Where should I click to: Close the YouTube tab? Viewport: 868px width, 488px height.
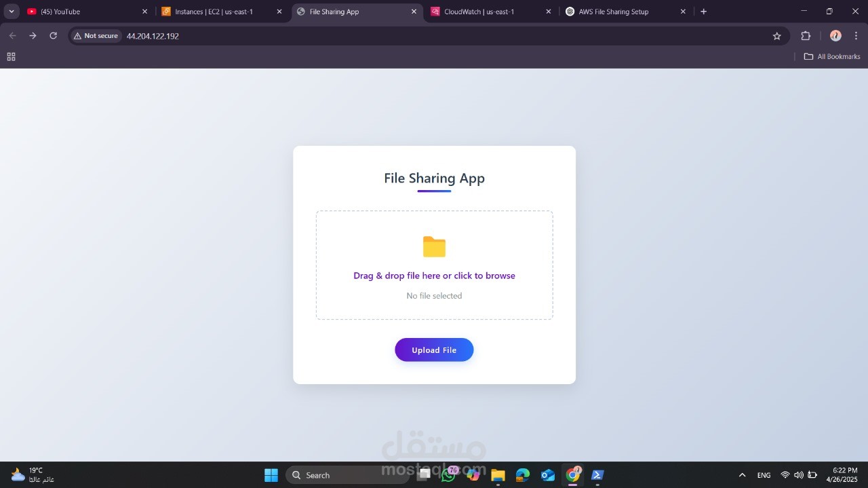pos(144,12)
